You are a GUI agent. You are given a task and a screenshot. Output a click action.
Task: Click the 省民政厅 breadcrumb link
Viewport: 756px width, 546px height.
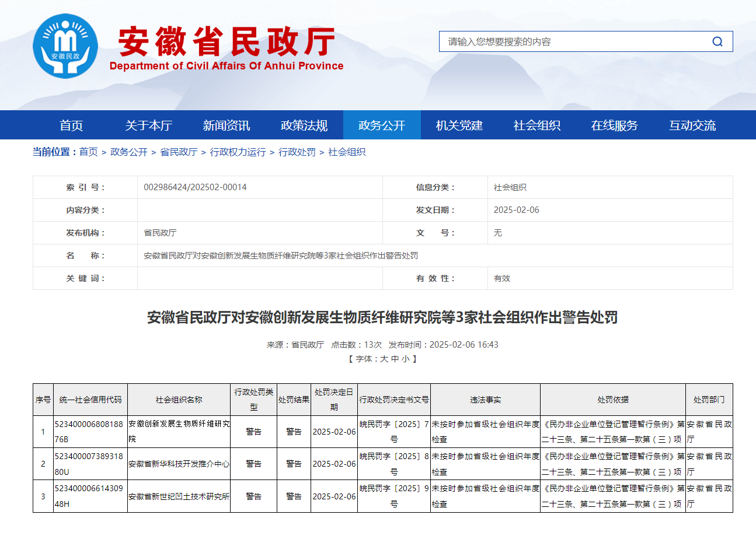[x=179, y=152]
